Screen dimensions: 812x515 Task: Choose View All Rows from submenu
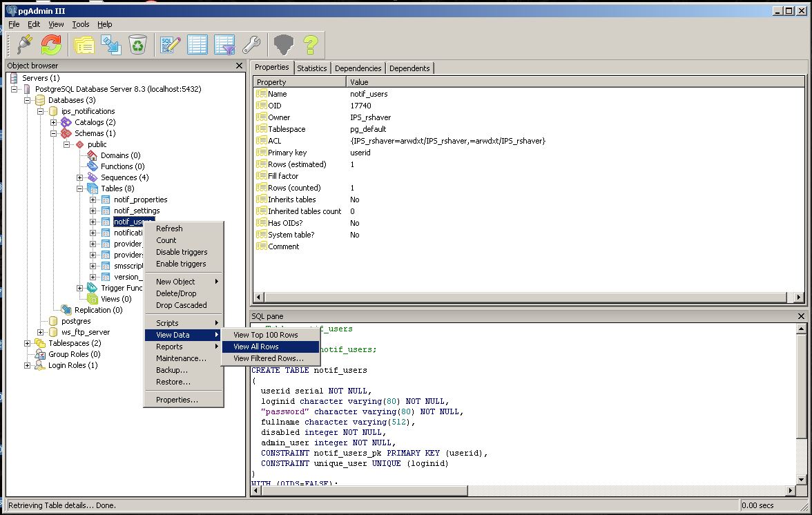271,347
